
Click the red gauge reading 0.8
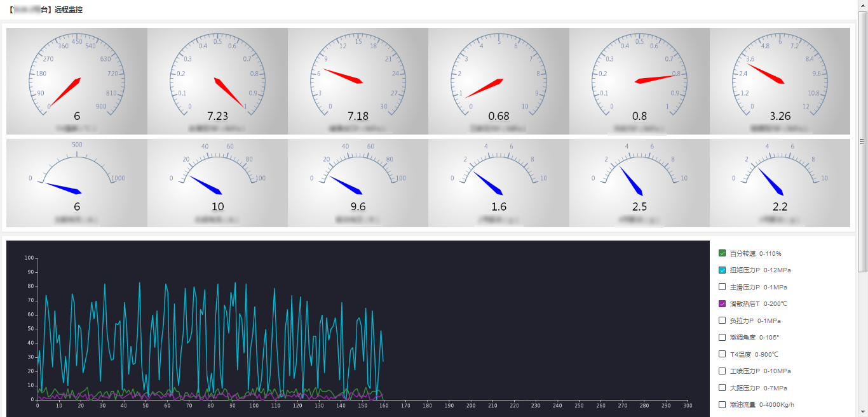(x=639, y=81)
